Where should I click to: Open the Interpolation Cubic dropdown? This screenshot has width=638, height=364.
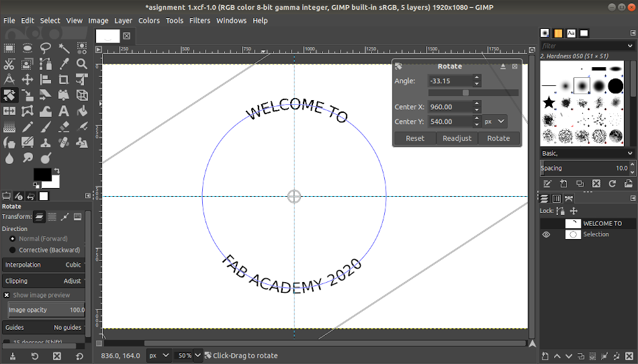(44, 265)
